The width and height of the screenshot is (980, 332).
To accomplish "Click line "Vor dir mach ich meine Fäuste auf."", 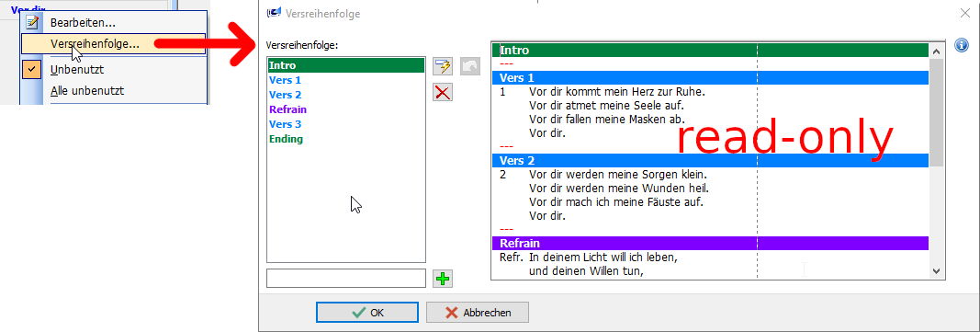I will coord(616,202).
